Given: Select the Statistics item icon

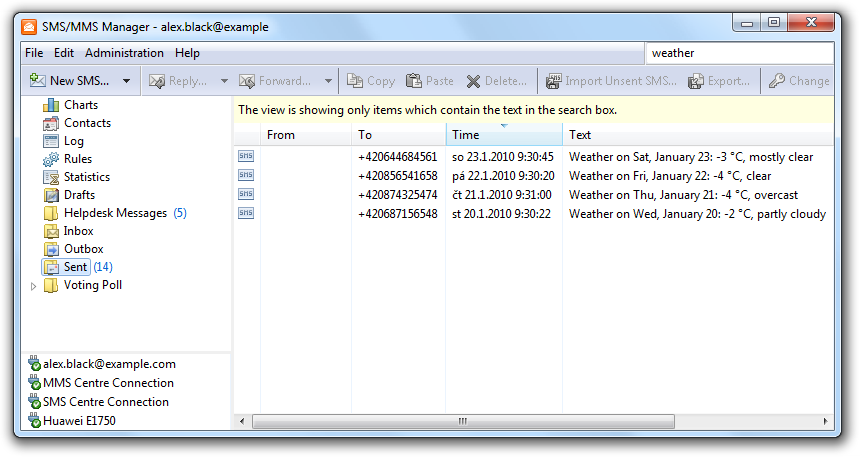Looking at the screenshot, I should pos(52,177).
